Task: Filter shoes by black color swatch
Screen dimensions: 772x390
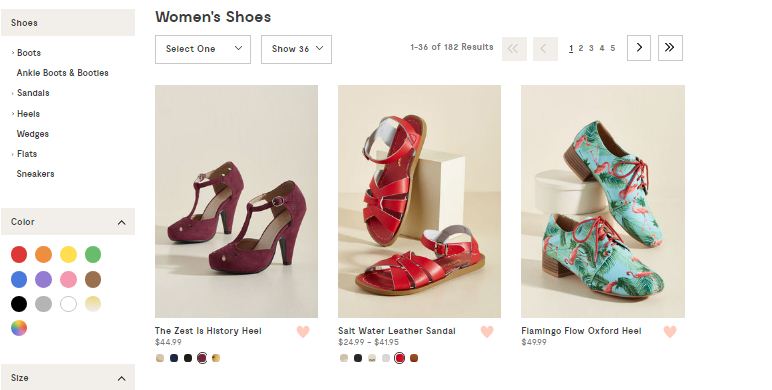Action: click(19, 304)
